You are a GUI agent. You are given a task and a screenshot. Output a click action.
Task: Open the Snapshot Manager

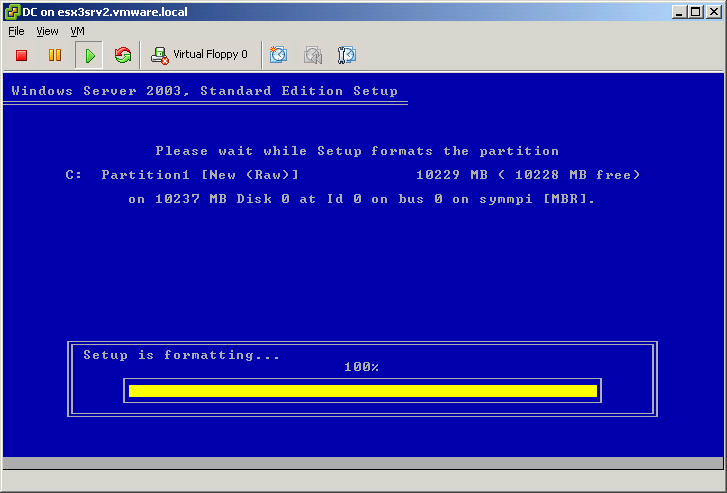point(347,55)
